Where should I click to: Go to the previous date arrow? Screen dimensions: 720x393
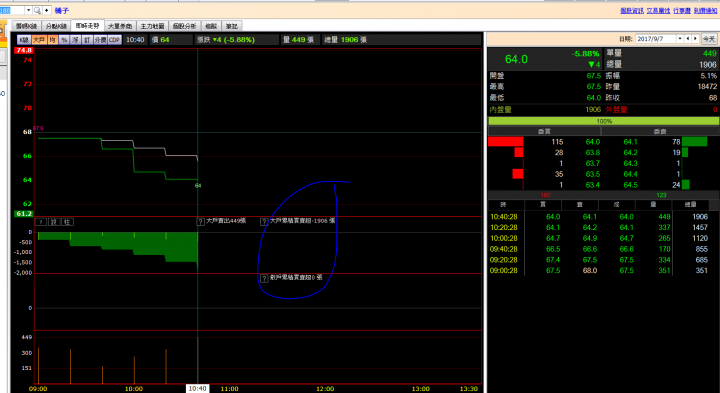687,39
